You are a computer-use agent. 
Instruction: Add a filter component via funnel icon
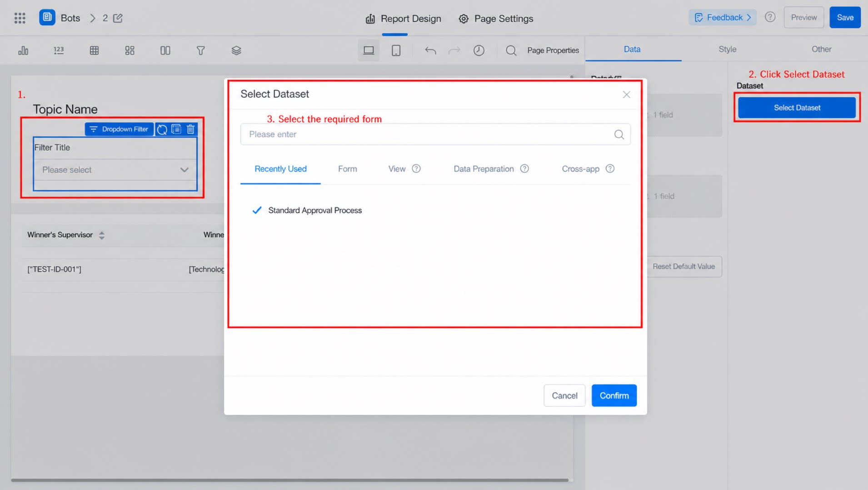pos(200,50)
